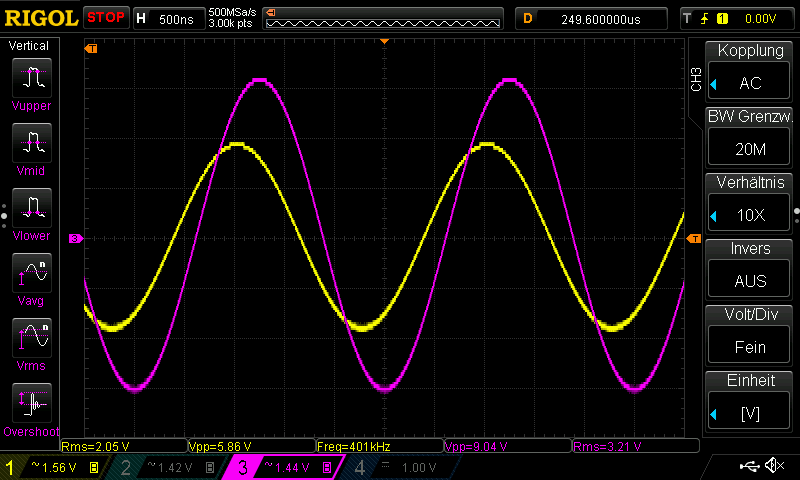Viewport: 800px width, 480px height.
Task: Select the Vavg measurement icon
Action: tap(32, 273)
